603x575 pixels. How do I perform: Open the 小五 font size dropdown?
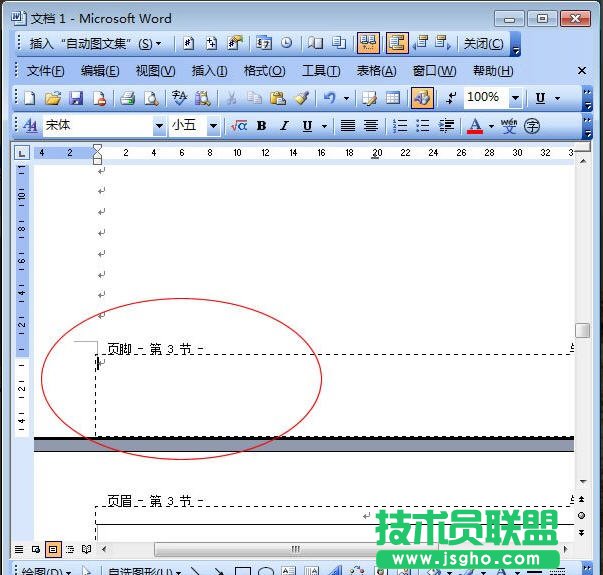[x=213, y=126]
